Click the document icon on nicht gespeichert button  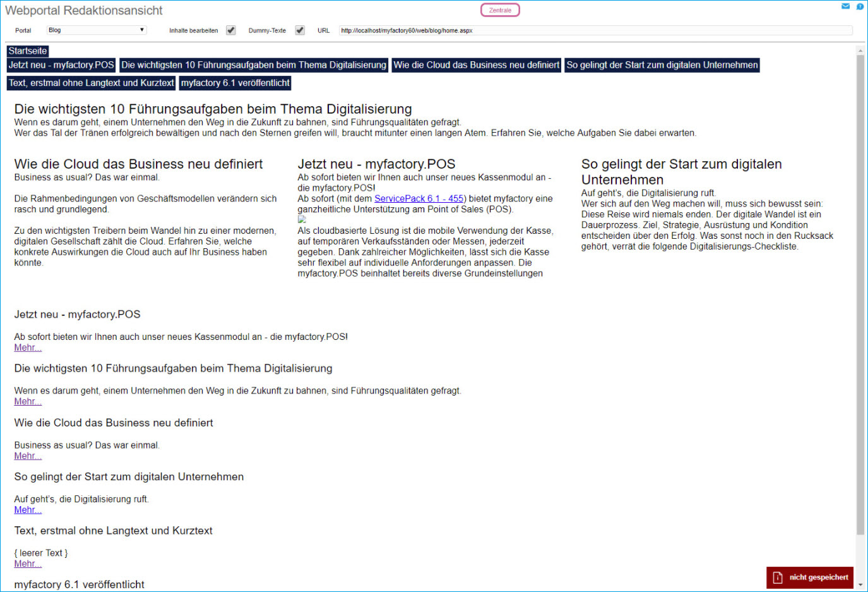(x=778, y=577)
